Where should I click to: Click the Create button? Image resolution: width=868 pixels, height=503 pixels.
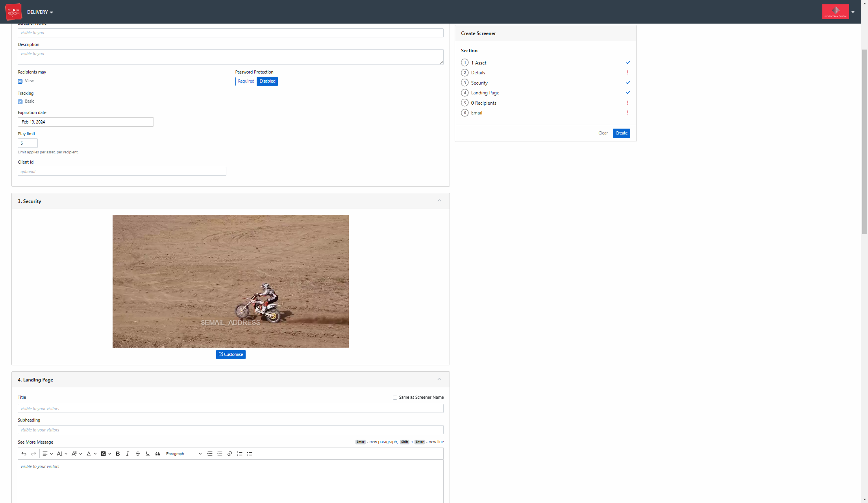(x=621, y=133)
